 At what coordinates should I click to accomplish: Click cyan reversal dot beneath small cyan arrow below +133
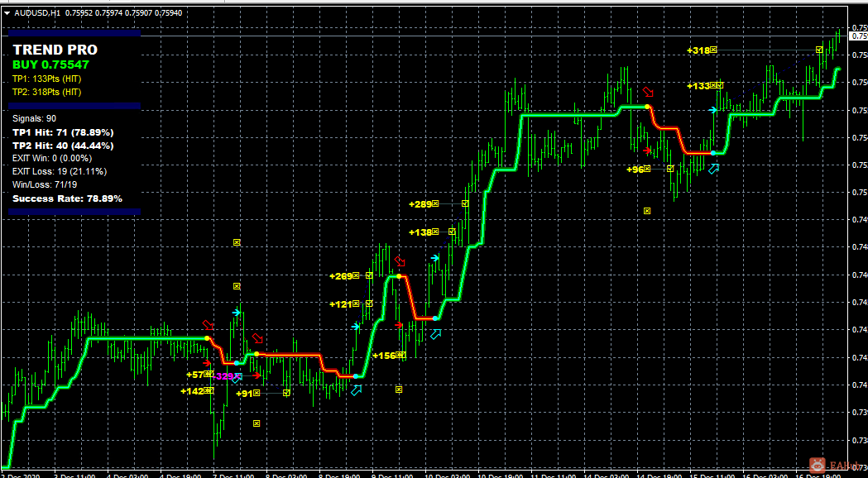point(713,153)
